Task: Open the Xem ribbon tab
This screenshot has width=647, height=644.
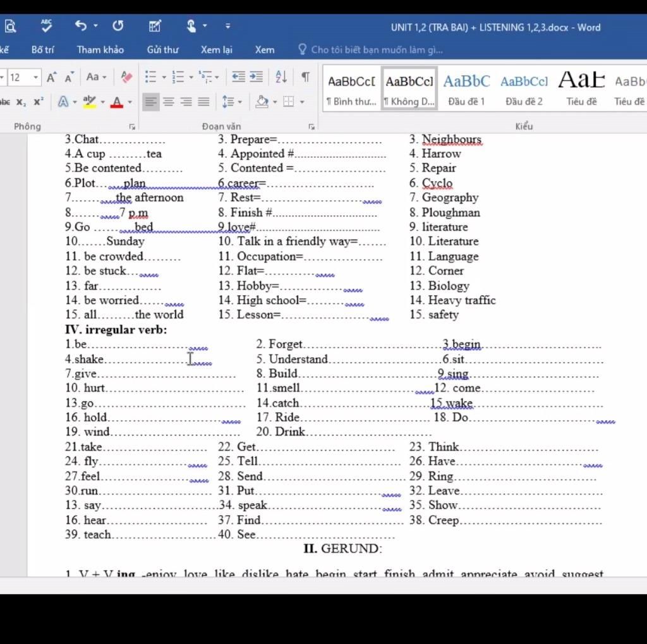Action: tap(265, 50)
